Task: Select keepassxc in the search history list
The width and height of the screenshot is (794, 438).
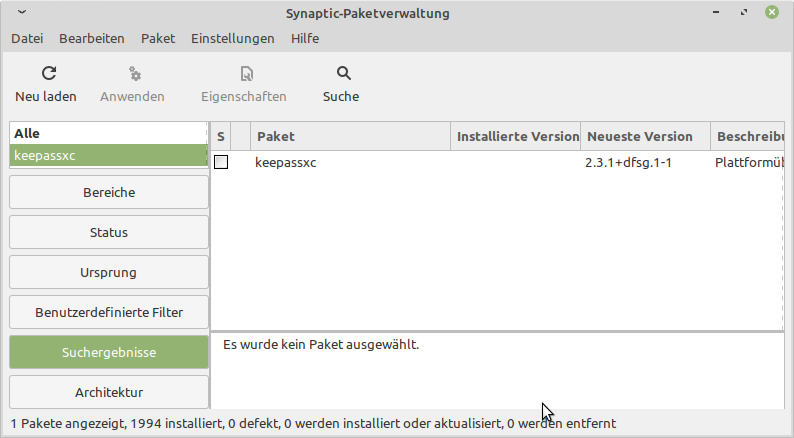Action: click(x=108, y=155)
